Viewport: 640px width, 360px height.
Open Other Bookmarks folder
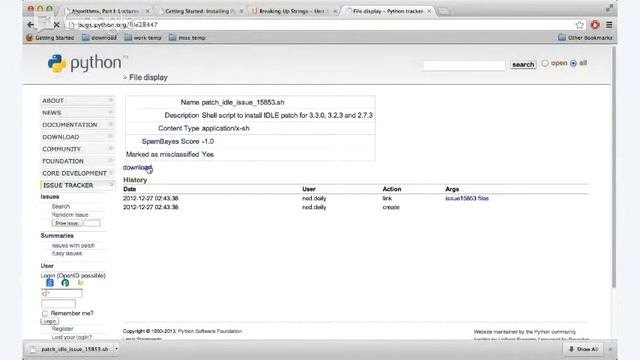[585, 38]
